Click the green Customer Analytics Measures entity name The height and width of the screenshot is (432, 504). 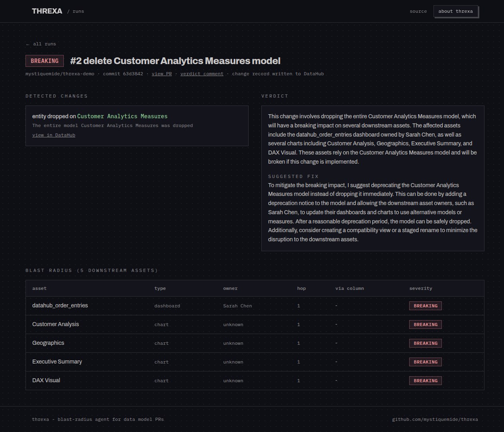pos(122,116)
